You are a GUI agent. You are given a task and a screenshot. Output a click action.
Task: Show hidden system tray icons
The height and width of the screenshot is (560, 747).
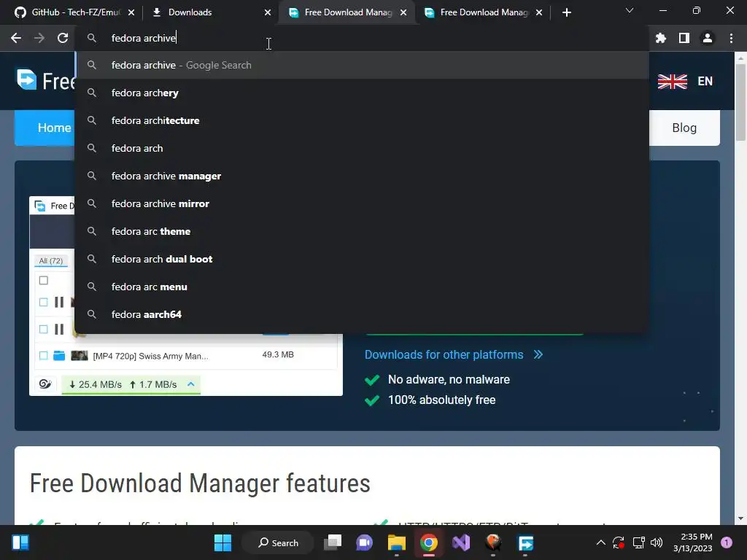point(601,542)
